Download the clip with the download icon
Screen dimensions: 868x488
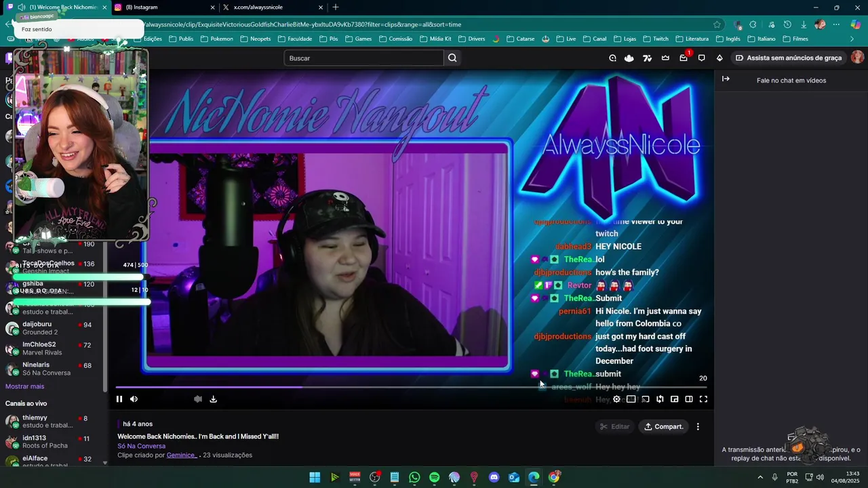click(x=213, y=399)
